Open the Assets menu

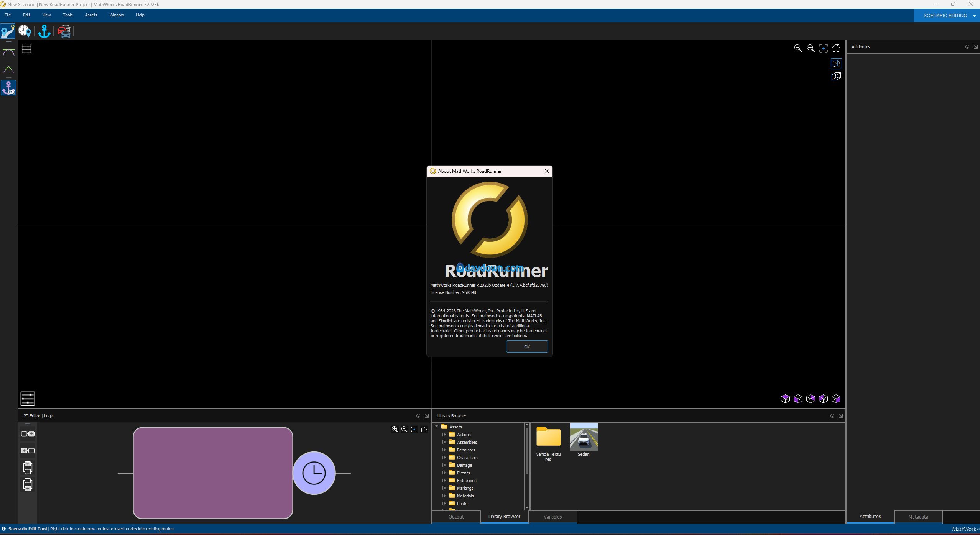pos(91,15)
